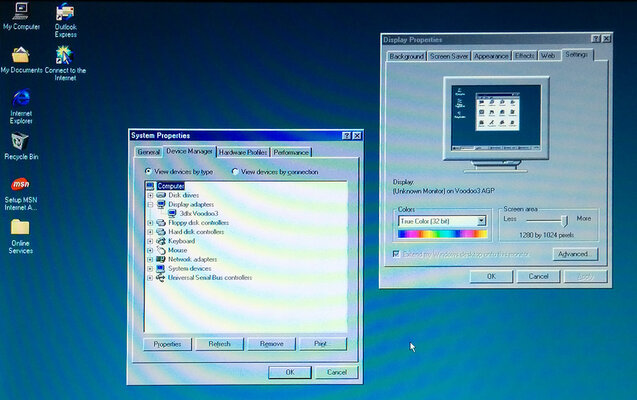Open the Colors dropdown list

481,220
